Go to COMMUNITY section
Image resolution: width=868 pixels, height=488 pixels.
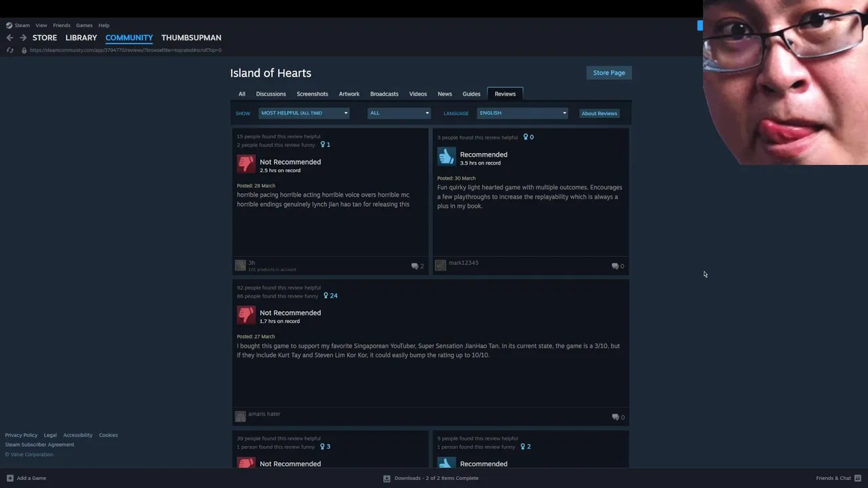point(129,38)
